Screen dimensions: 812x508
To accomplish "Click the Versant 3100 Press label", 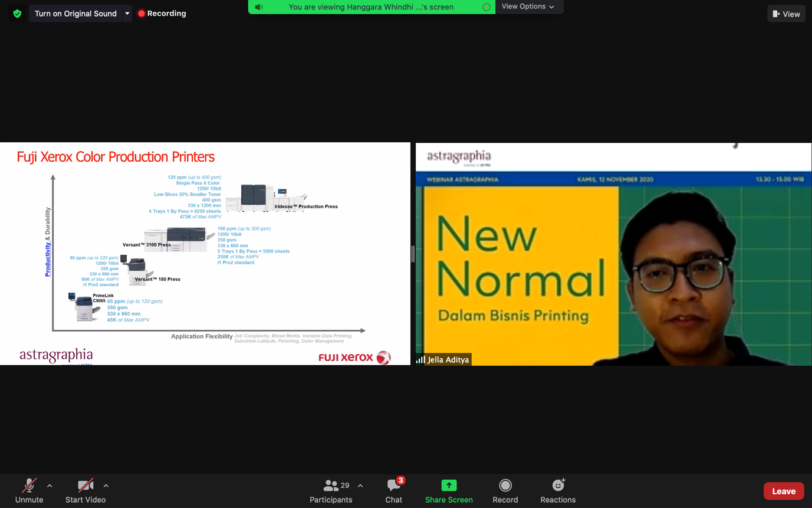I will [x=147, y=244].
